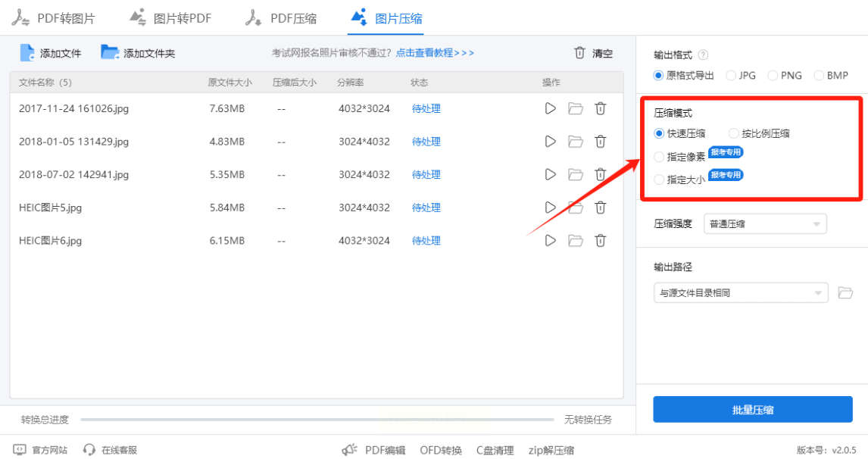Switch to PDF转图片 tab
The width and height of the screenshot is (868, 459).
click(54, 18)
